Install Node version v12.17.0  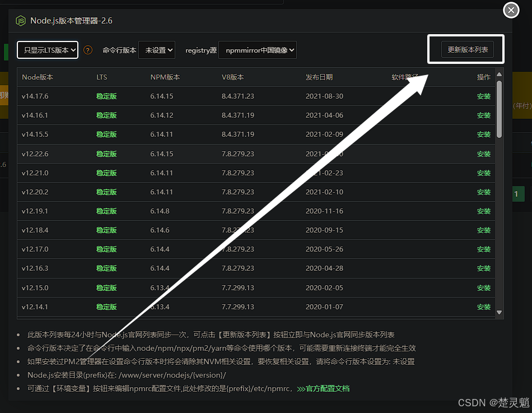click(x=483, y=249)
